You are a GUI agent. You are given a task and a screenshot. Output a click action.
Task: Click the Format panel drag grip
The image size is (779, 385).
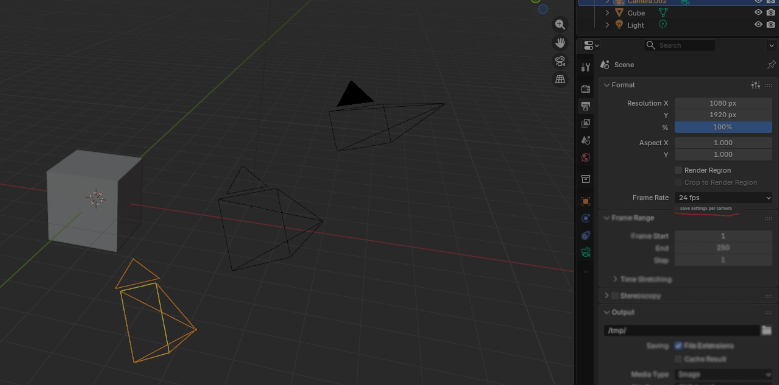point(769,85)
